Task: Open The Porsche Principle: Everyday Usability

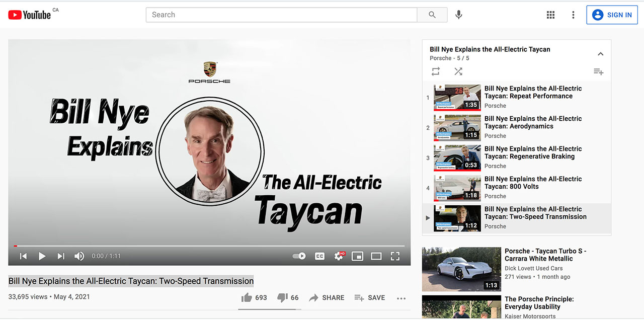Action: click(539, 303)
